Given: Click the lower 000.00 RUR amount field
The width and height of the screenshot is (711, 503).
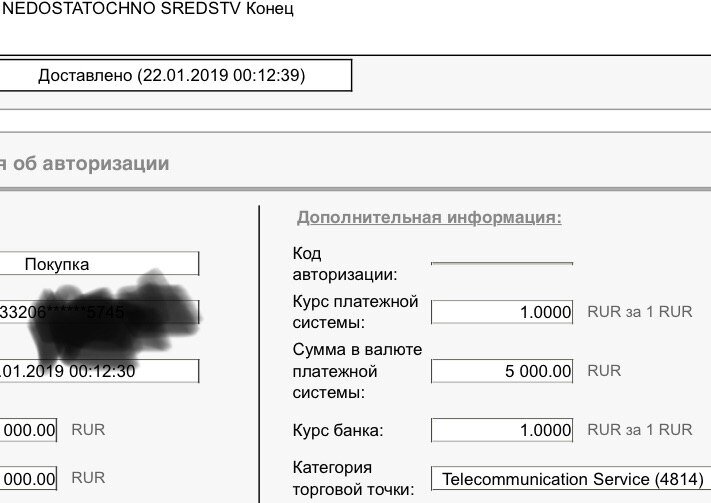Looking at the screenshot, I should (29, 479).
